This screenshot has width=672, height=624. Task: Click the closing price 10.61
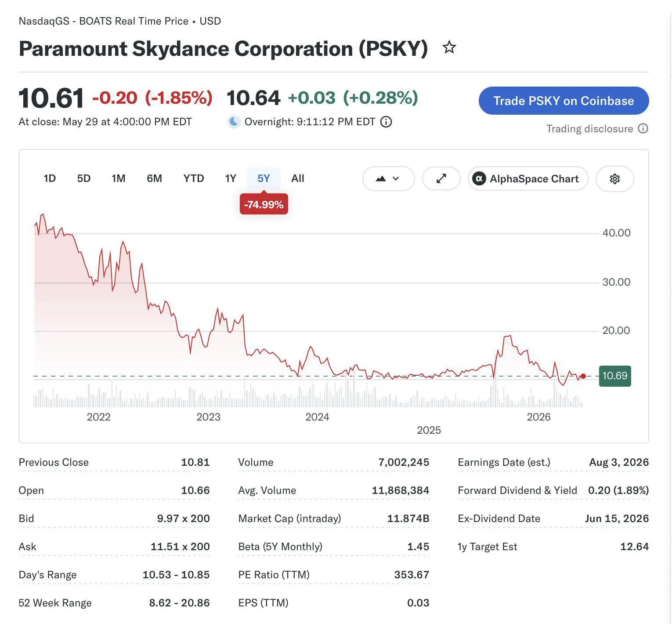pyautogui.click(x=51, y=98)
